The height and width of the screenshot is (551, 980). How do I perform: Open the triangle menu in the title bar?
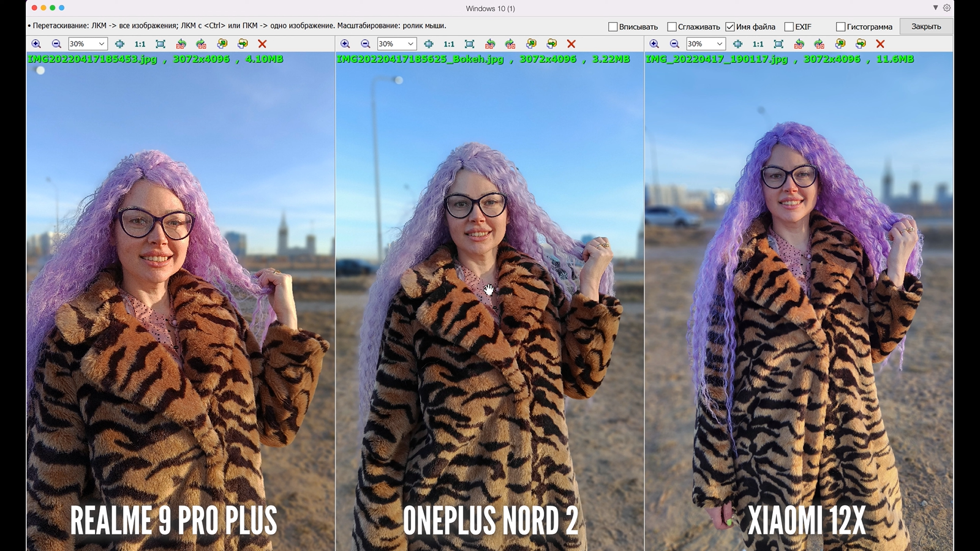click(x=935, y=8)
